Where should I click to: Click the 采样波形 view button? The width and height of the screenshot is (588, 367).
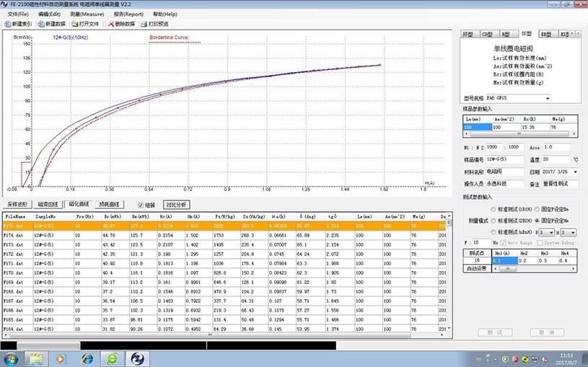point(17,205)
